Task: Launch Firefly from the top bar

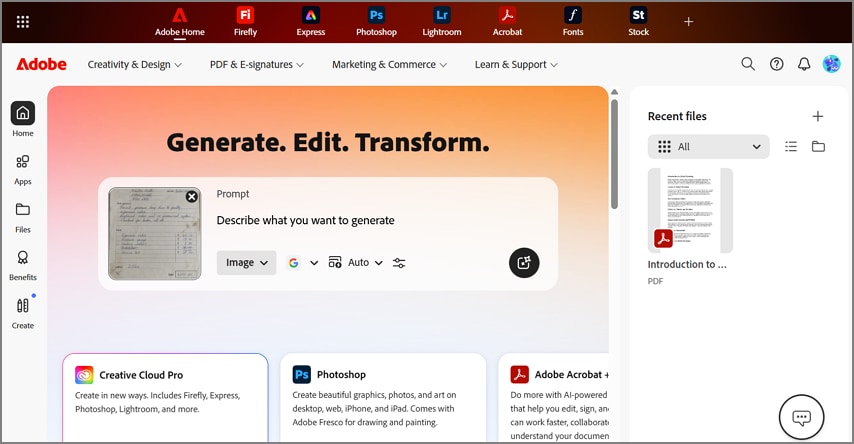Action: [245, 22]
